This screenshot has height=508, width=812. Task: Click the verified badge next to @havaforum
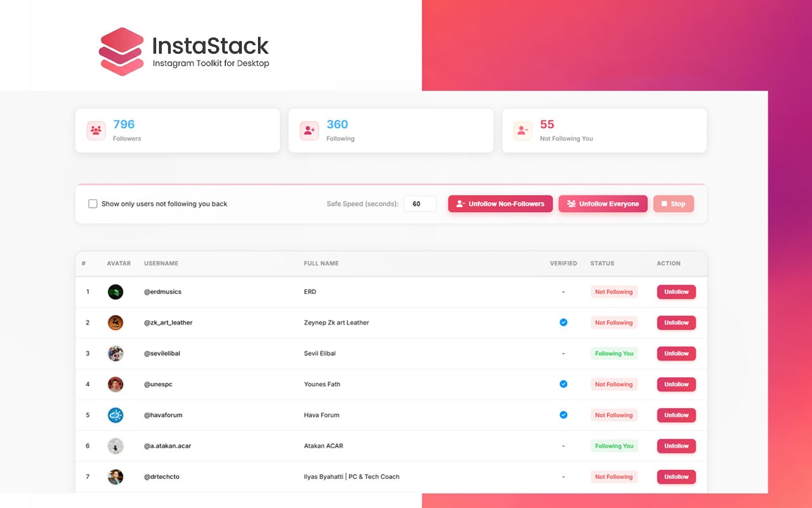click(x=563, y=415)
